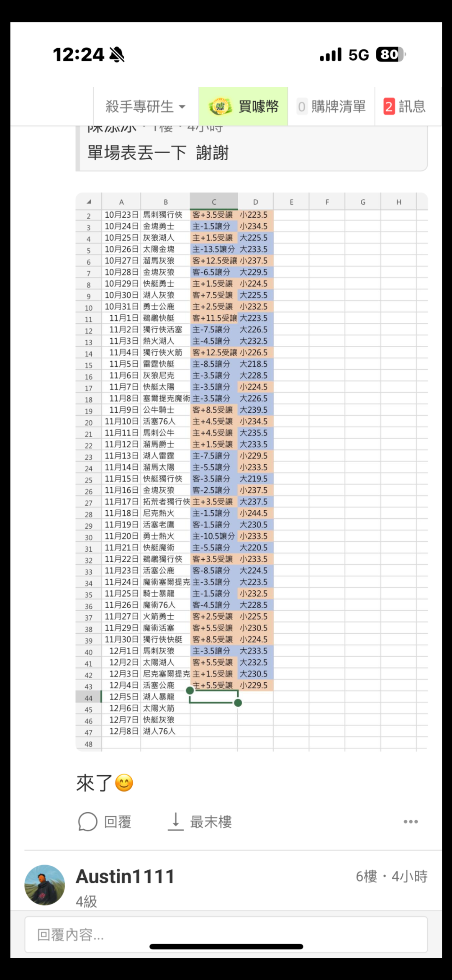Tap the 最末樓 download arrow icon

click(176, 821)
